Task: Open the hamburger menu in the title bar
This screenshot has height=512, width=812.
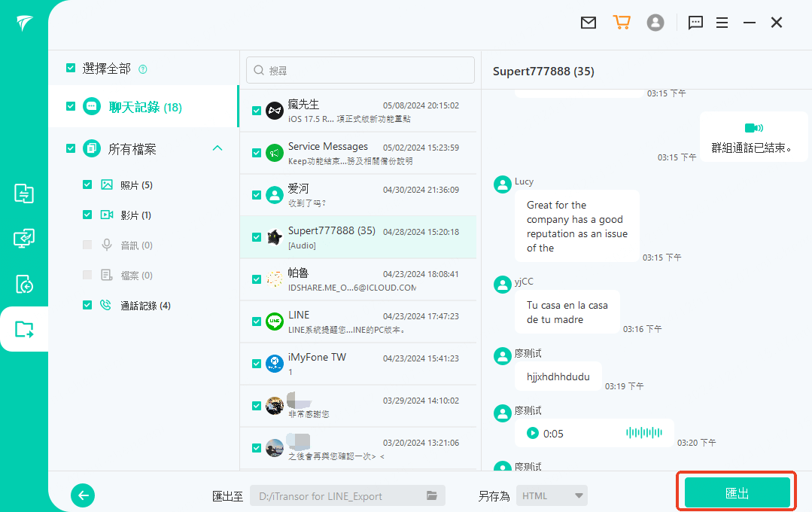Action: (x=722, y=22)
